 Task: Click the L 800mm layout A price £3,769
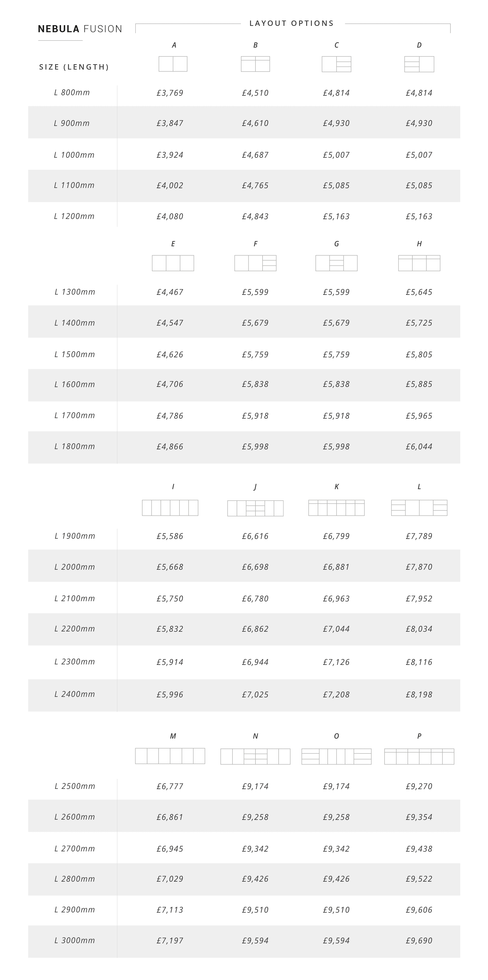(170, 93)
